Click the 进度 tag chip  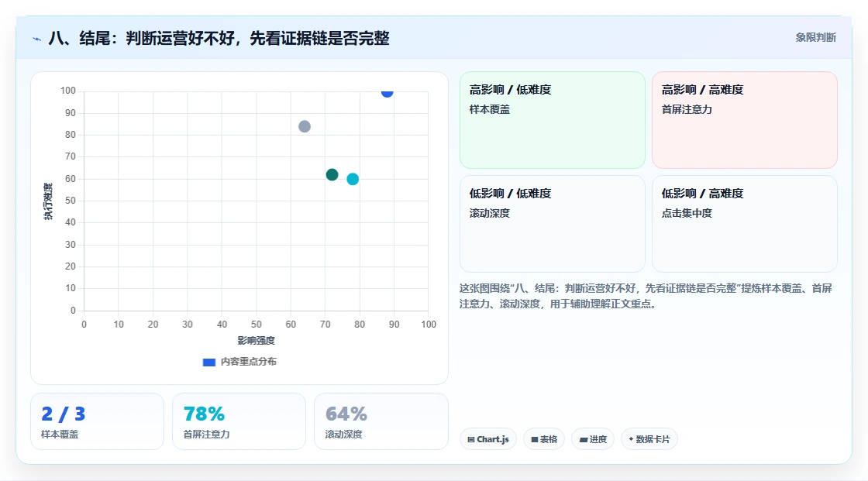pyautogui.click(x=593, y=439)
